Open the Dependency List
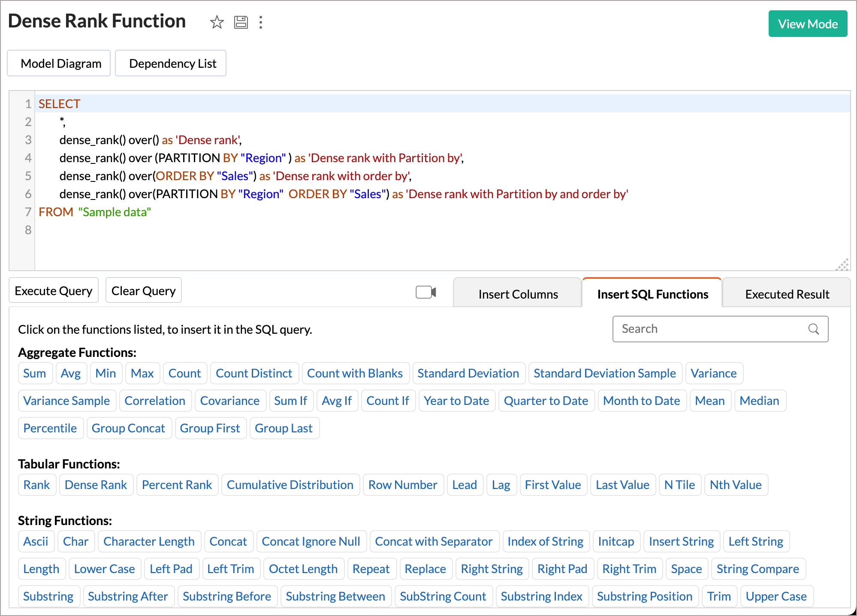The width and height of the screenshot is (857, 616). point(171,63)
